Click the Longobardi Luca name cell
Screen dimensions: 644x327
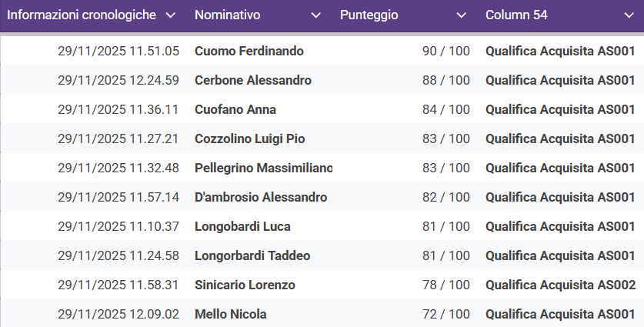coord(242,227)
